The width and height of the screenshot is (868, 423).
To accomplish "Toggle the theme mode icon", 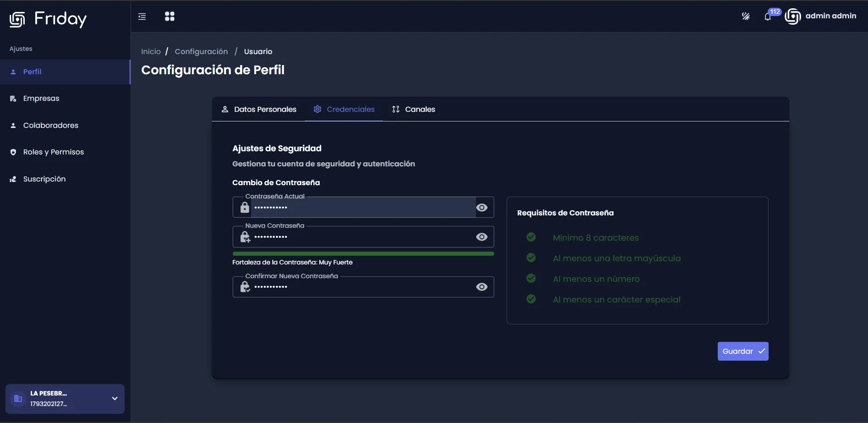I will pos(746,16).
